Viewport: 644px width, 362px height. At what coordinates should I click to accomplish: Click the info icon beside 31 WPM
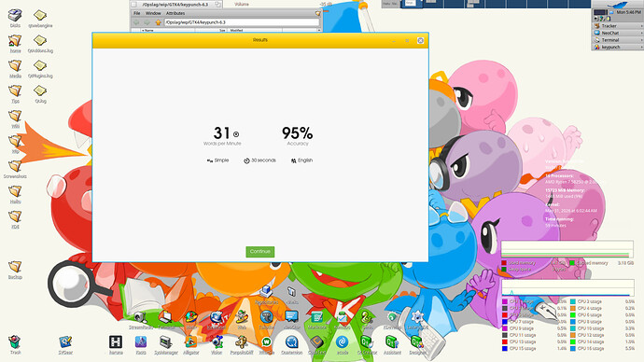point(236,134)
